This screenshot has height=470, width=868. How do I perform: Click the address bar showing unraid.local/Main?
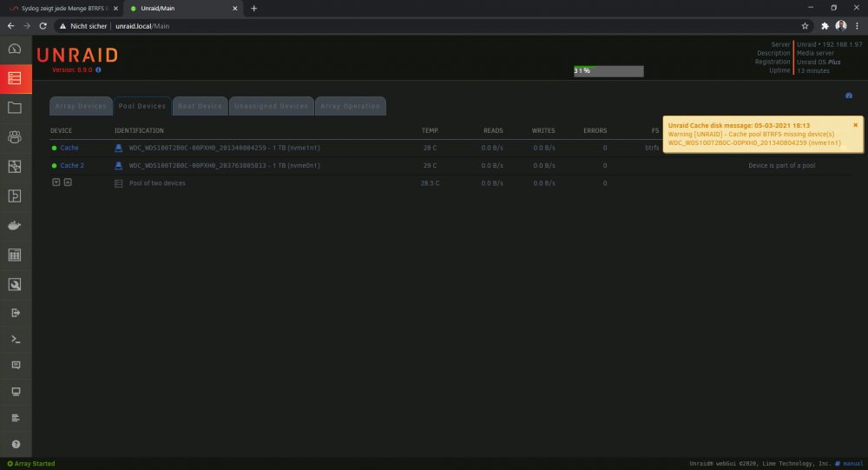coord(426,26)
